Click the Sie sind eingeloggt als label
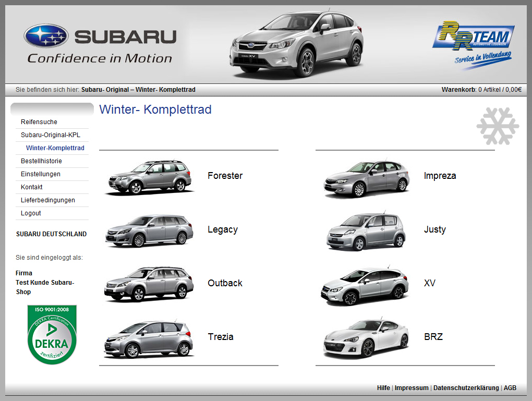 49,258
